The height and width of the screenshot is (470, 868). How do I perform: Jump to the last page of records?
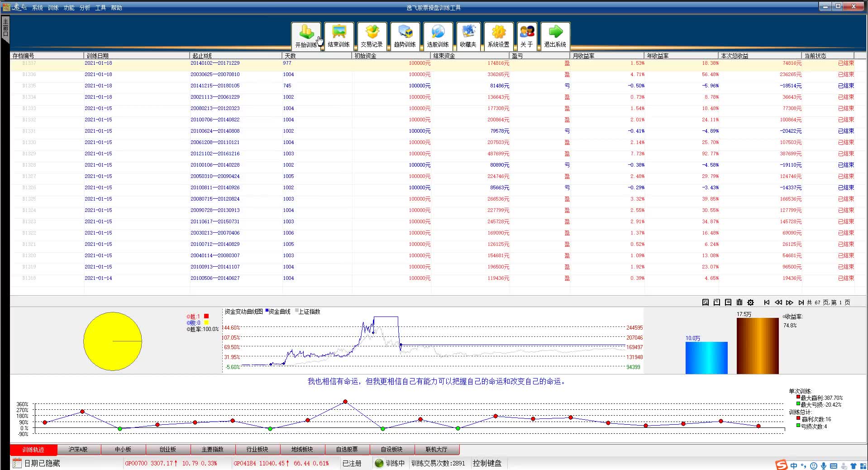tap(801, 302)
